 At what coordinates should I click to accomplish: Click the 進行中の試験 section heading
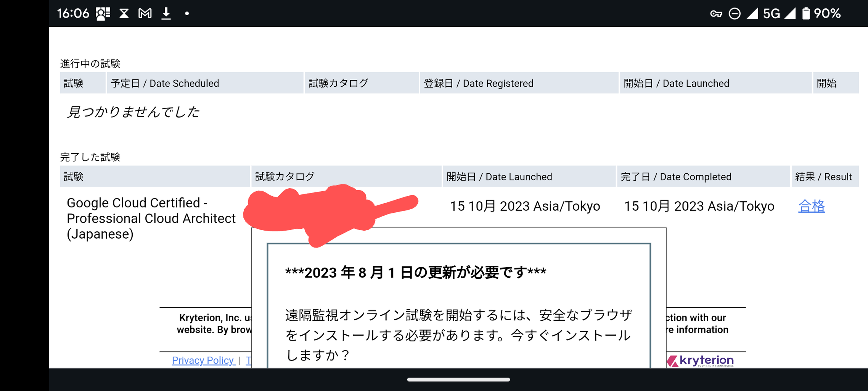[x=90, y=63]
